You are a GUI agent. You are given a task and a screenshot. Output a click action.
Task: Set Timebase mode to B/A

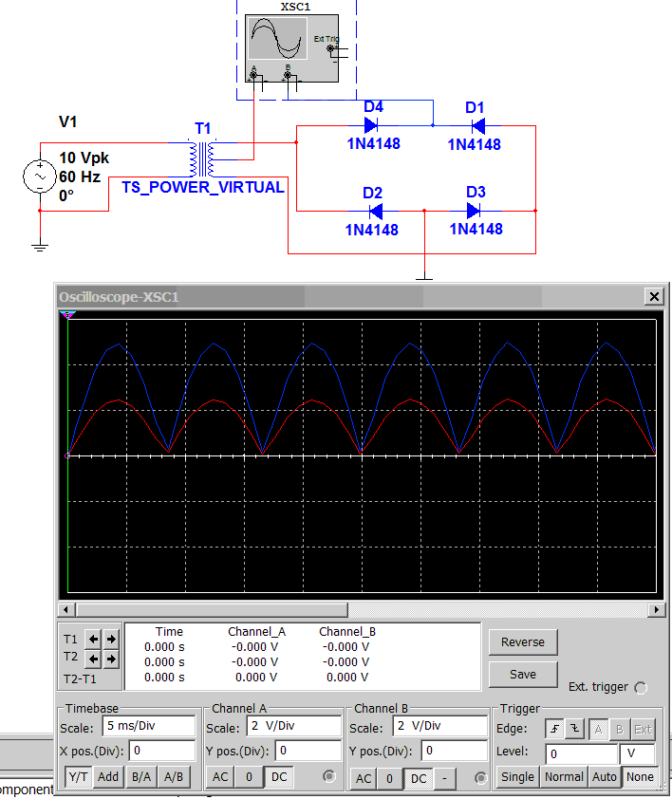[x=141, y=777]
